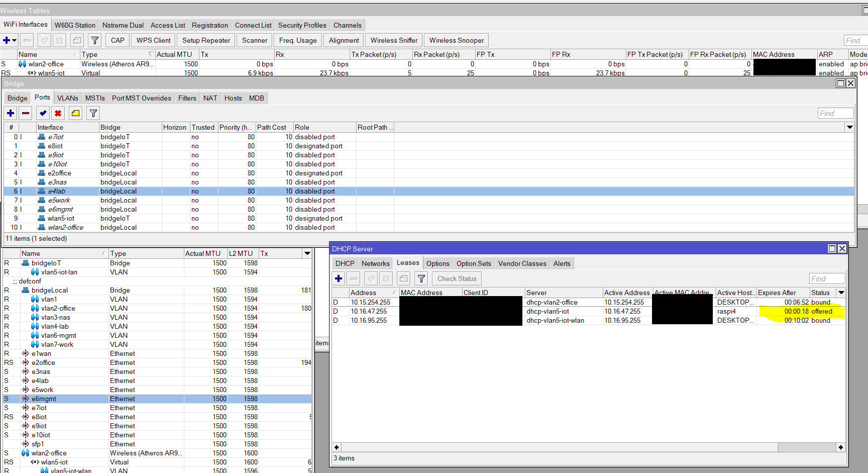Viewport: 868px width, 473px height.
Task: Sort DHCP leases by Address column
Action: [x=374, y=293]
